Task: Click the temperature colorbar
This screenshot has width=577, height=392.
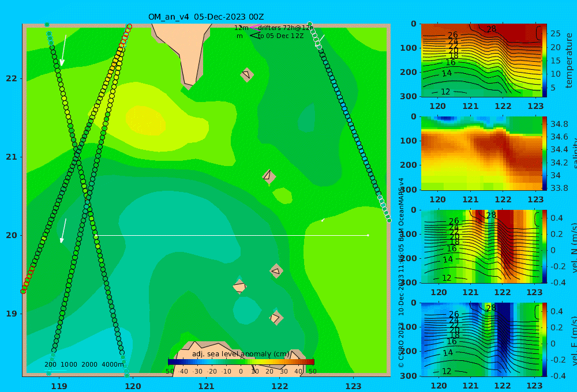Action: pyautogui.click(x=544, y=61)
